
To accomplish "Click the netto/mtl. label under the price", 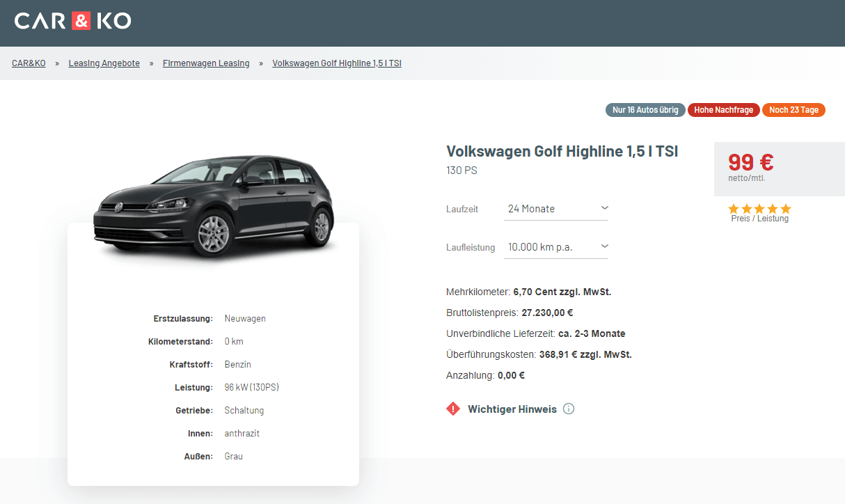I will pos(747,178).
